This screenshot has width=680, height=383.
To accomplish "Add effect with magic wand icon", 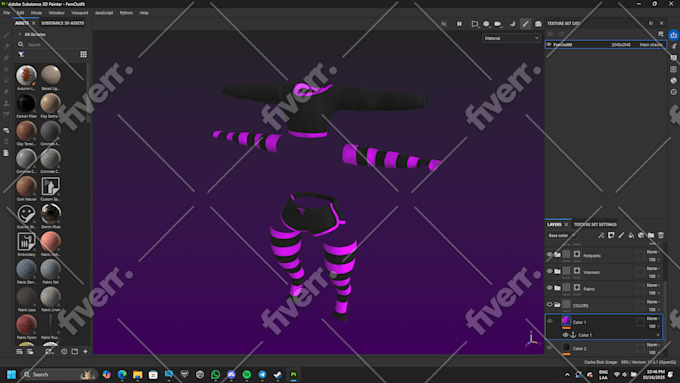I will coord(601,235).
